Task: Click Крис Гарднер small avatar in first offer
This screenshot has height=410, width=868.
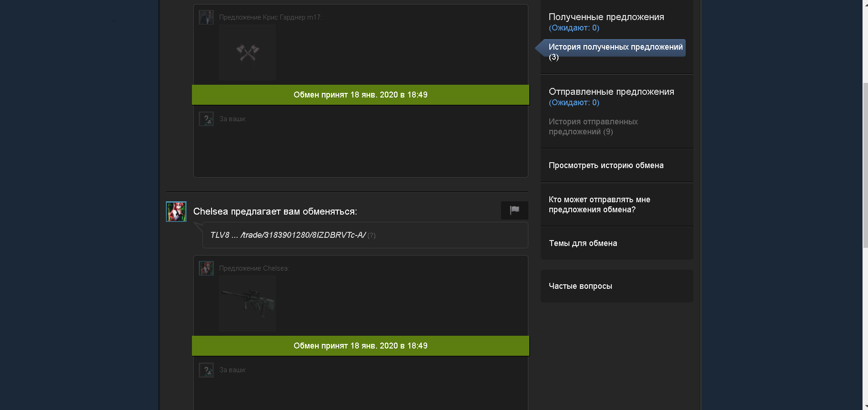Action: (x=206, y=17)
